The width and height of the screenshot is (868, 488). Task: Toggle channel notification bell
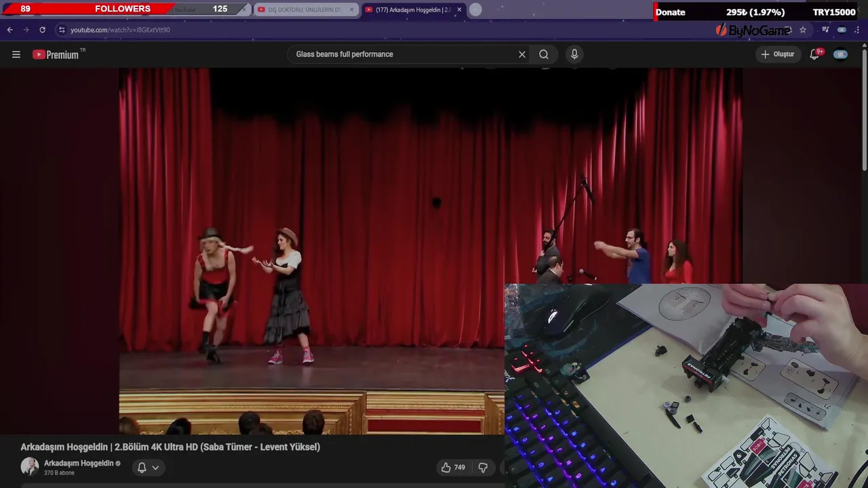(x=142, y=468)
